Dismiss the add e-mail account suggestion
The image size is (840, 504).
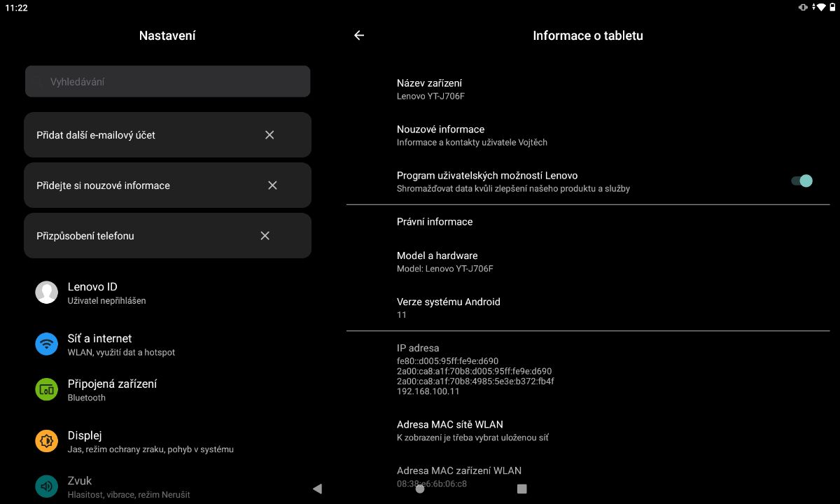pyautogui.click(x=269, y=135)
